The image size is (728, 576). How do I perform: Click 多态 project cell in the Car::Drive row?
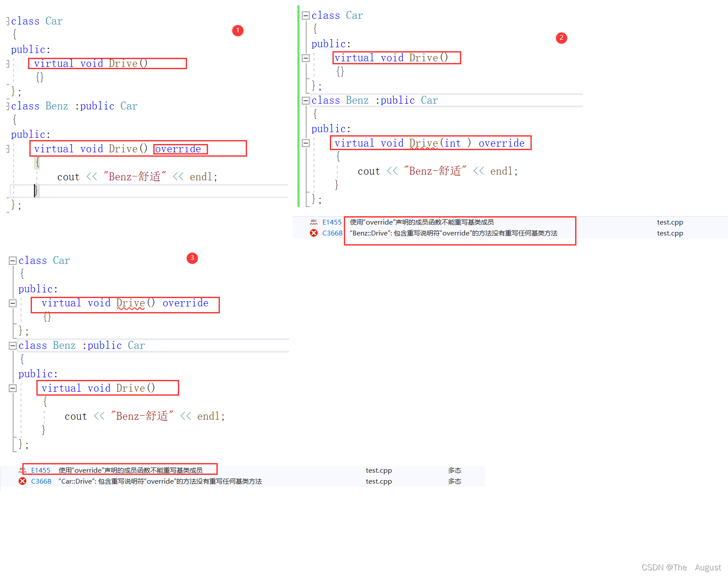point(455,481)
